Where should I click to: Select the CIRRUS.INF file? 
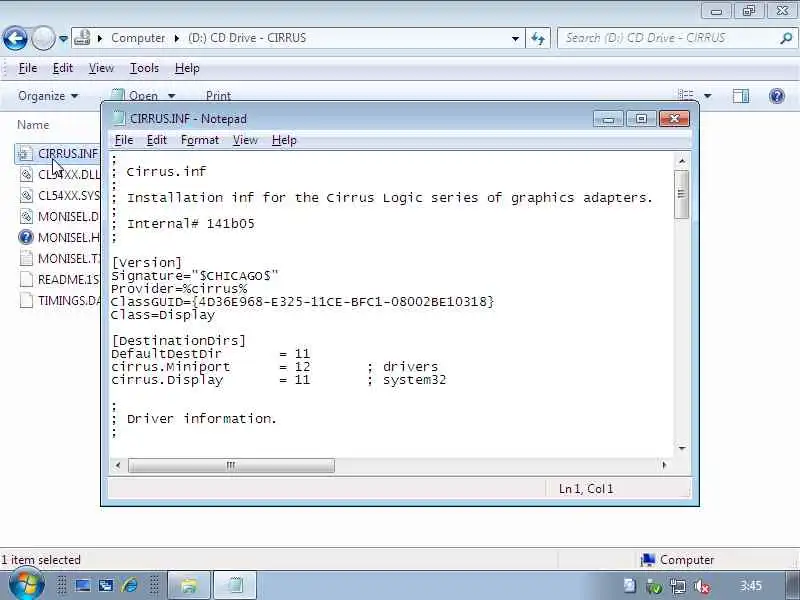pyautogui.click(x=58, y=154)
